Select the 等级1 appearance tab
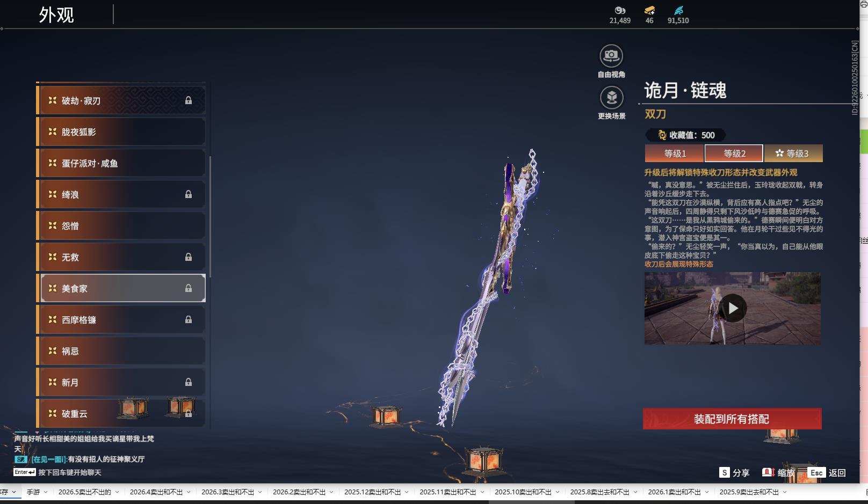 674,154
